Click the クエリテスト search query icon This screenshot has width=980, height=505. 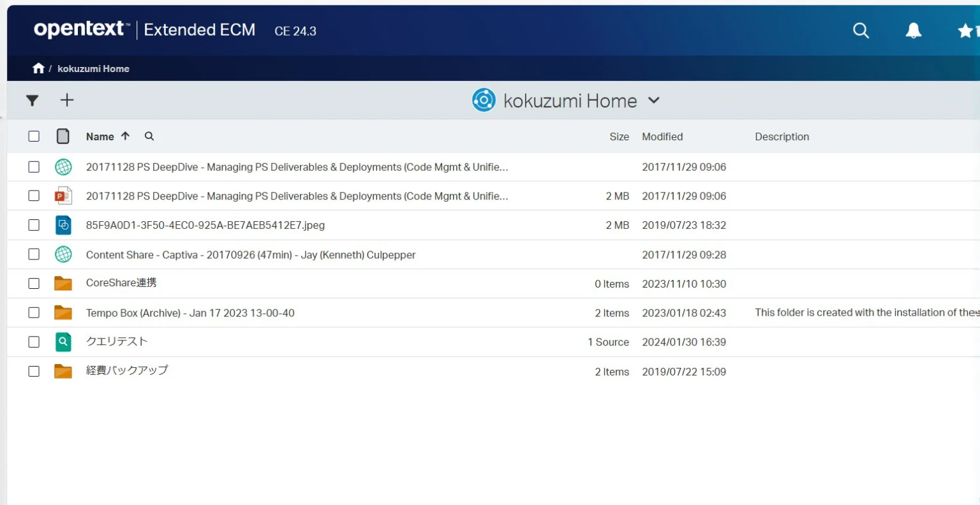(63, 342)
